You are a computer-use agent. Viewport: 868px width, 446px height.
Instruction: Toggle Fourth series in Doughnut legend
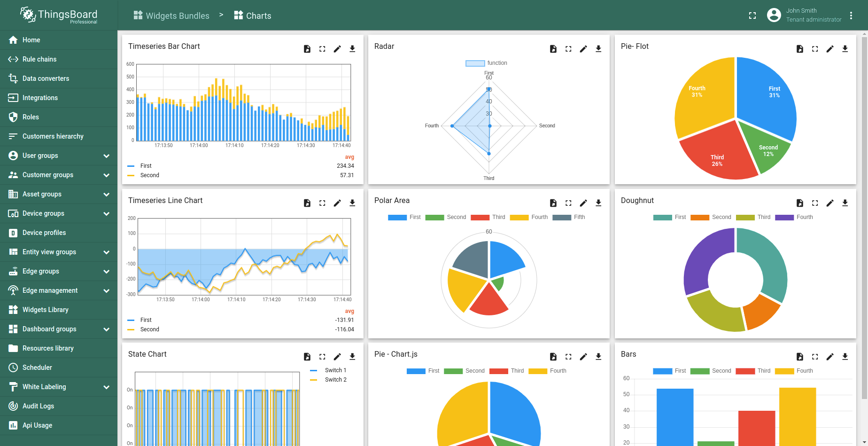(794, 217)
